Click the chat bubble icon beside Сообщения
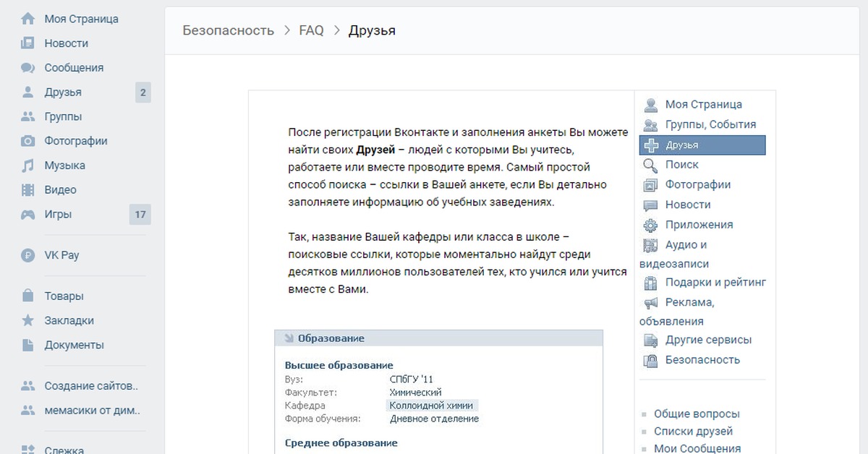The height and width of the screenshot is (454, 868). pos(27,68)
